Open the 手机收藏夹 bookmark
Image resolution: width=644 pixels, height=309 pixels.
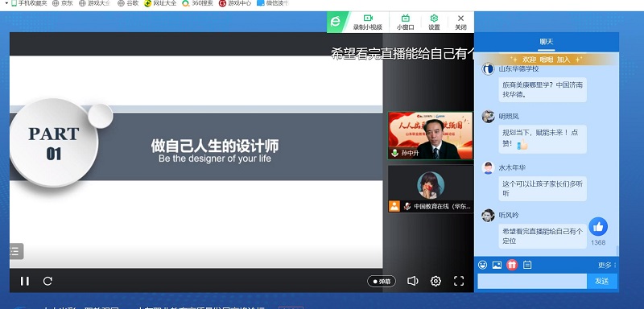pos(30,3)
